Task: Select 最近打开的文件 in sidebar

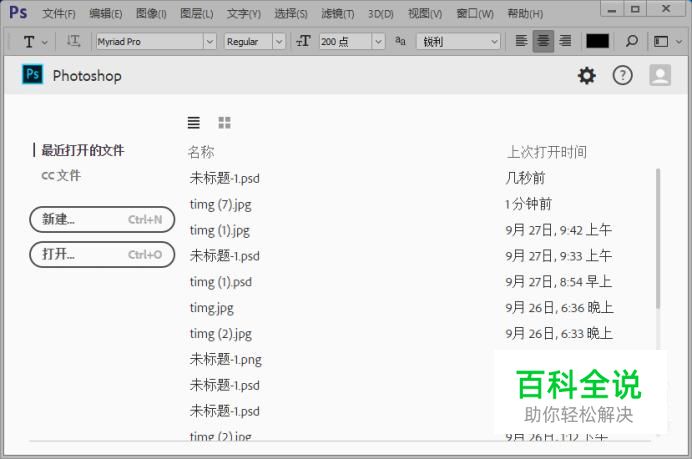Action: pos(83,150)
